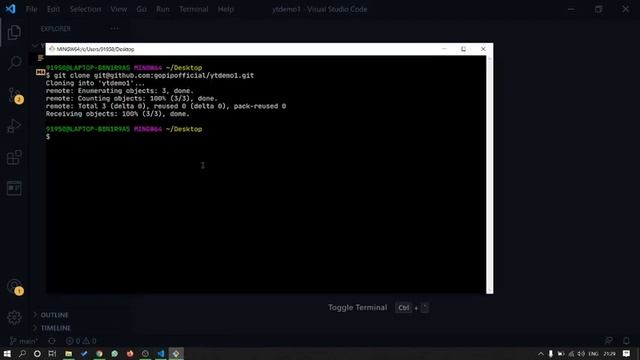The width and height of the screenshot is (640, 360).
Task: Click the VS Code logo icon
Action: point(10,9)
